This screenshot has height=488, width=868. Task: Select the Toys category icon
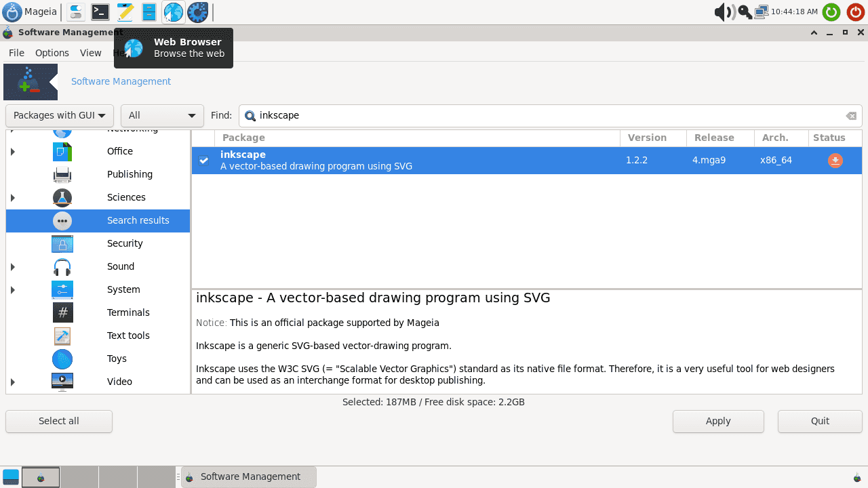coord(62,359)
